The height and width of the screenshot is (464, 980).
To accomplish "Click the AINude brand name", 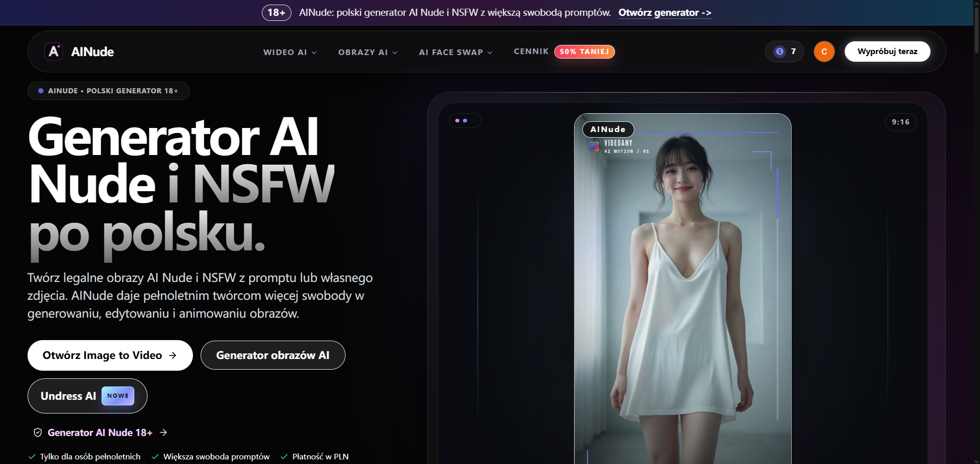I will (x=92, y=51).
